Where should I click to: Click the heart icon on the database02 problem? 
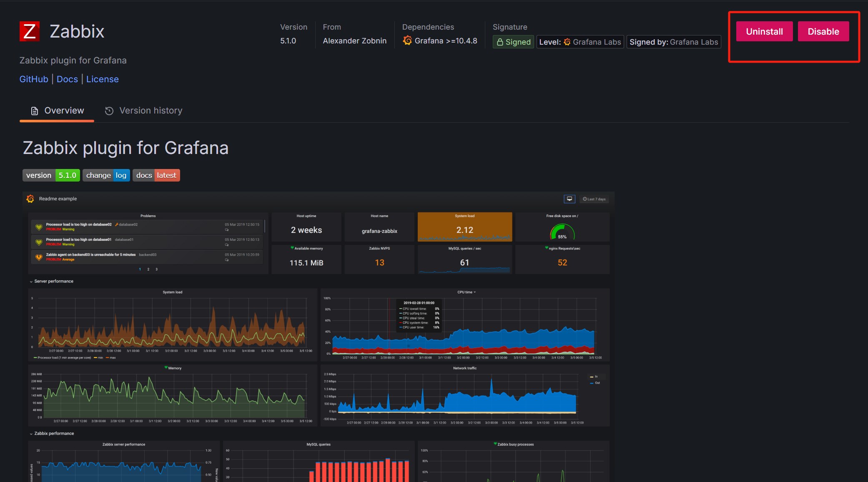coord(39,227)
